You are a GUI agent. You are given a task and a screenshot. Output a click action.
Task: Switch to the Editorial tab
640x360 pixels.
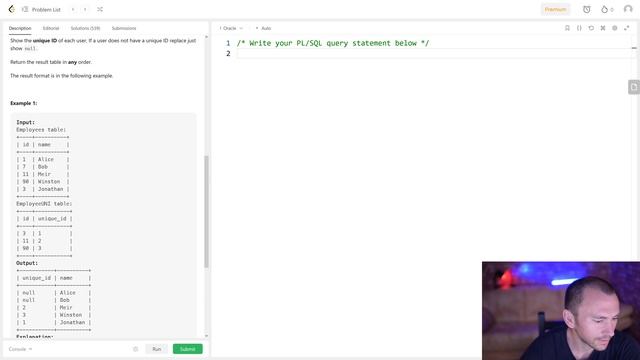51,28
